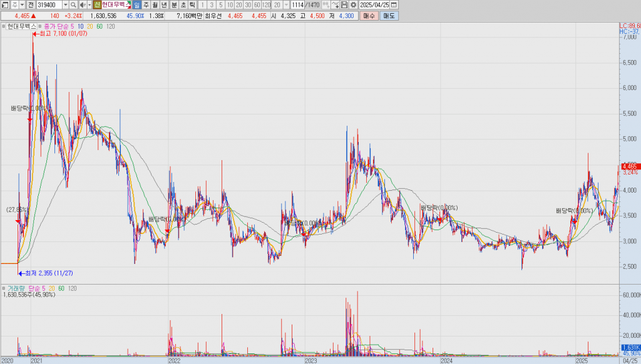Click the candle count field showing 1114
This screenshot has height=364, width=641.
[297, 4]
